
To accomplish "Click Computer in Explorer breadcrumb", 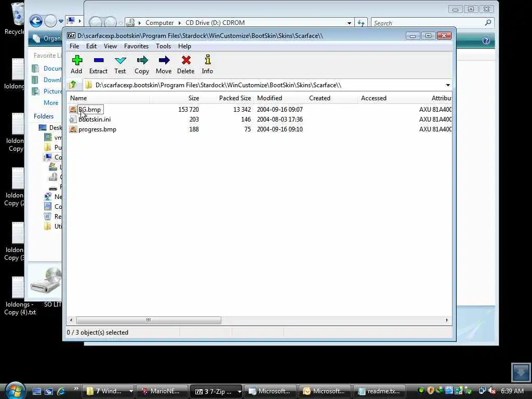I will 159,23.
